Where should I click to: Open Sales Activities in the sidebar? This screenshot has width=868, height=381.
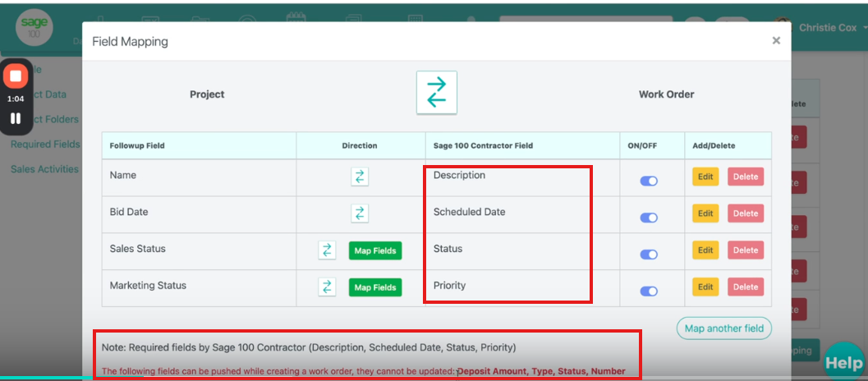45,169
